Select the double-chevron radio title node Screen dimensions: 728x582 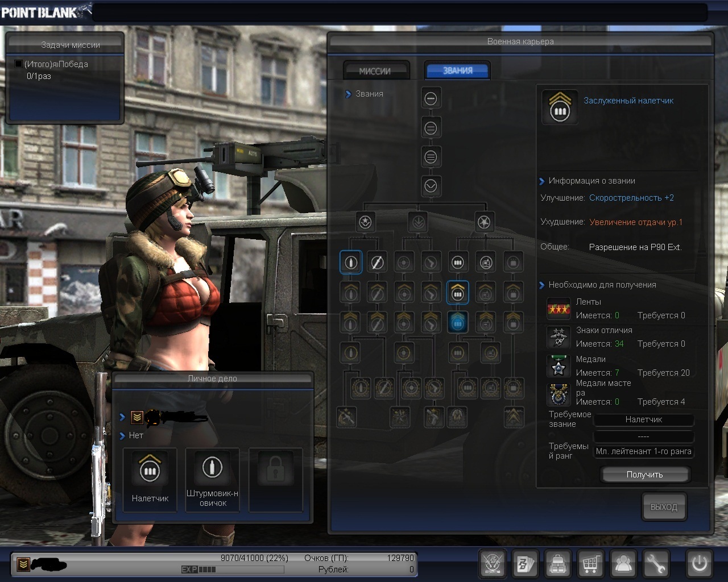[486, 322]
